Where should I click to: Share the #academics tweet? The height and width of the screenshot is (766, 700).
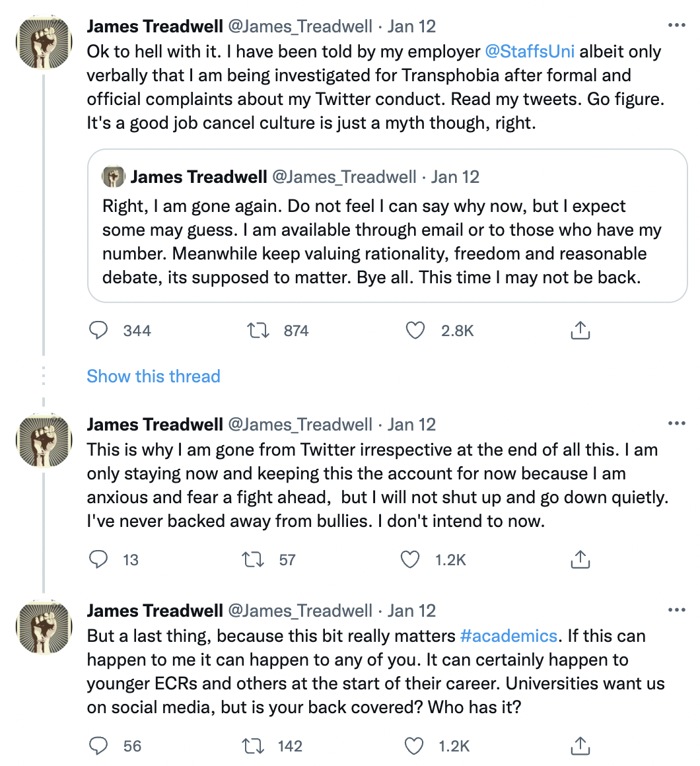[580, 746]
